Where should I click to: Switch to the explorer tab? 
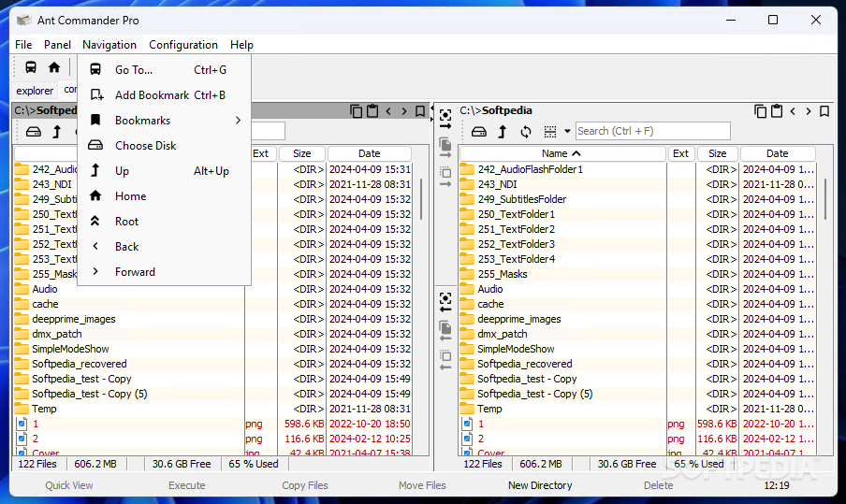(x=35, y=91)
